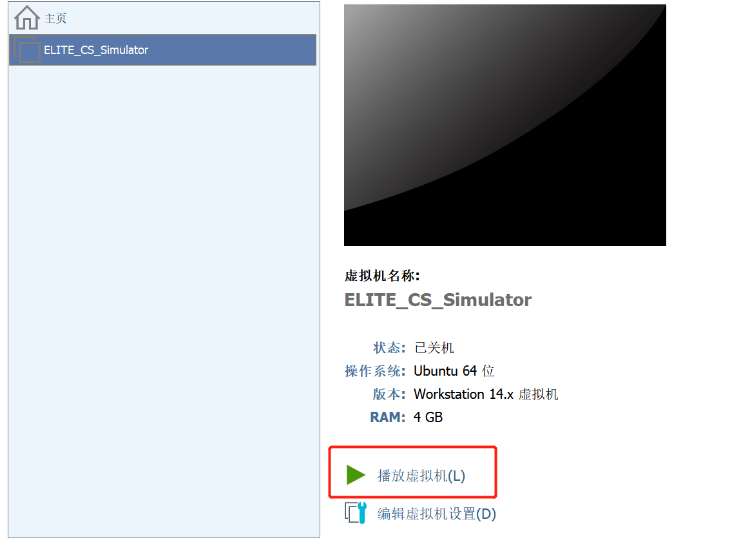Click the 虚拟机名称 label
The image size is (741, 556).
pyautogui.click(x=382, y=275)
